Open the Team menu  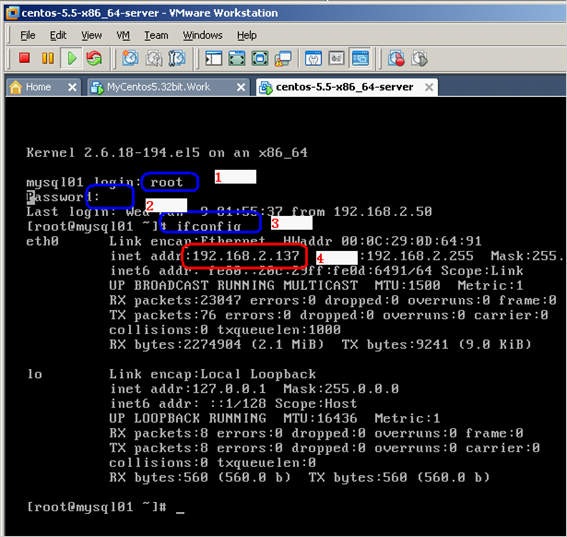(156, 35)
